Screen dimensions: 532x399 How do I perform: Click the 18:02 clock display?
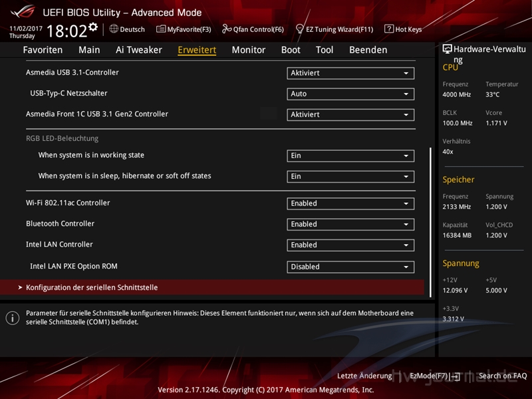point(67,31)
